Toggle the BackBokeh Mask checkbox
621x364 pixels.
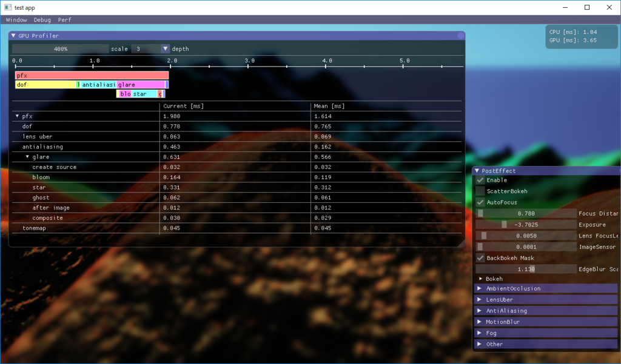click(480, 258)
